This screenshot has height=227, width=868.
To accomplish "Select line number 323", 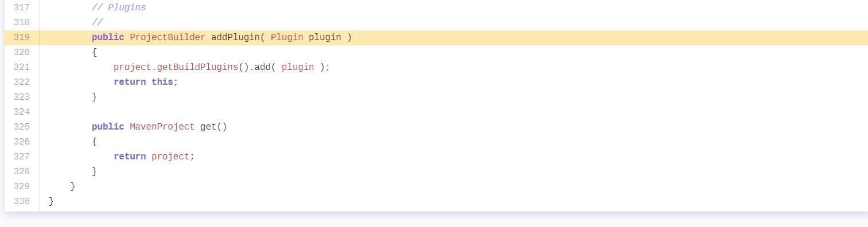I will [x=22, y=97].
